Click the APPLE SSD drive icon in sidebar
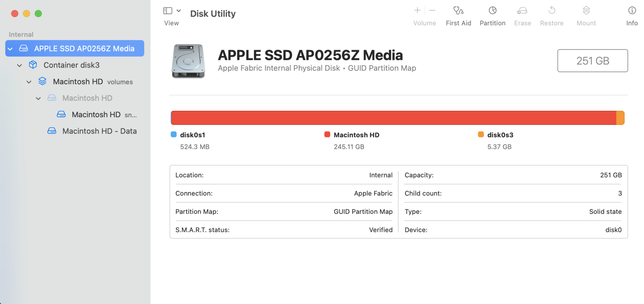Screen dimensions: 644x304 (x=24, y=48)
